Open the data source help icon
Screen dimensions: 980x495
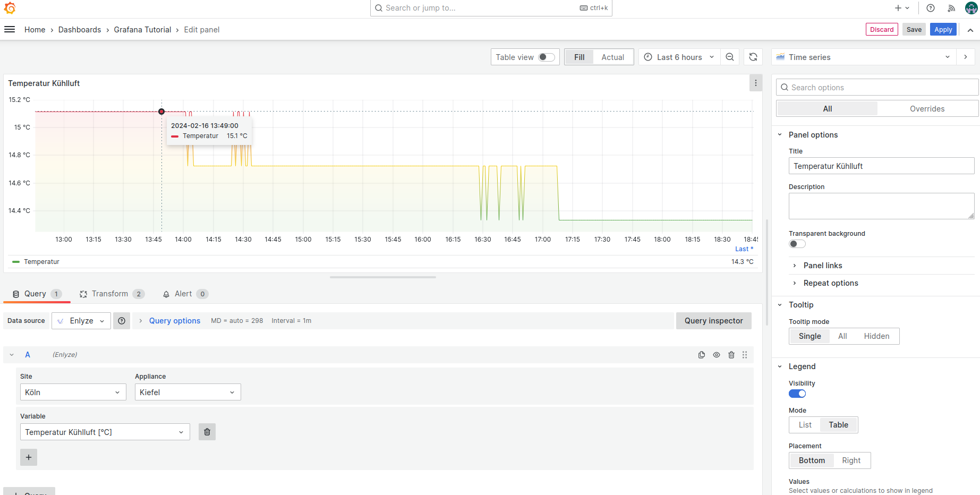122,321
